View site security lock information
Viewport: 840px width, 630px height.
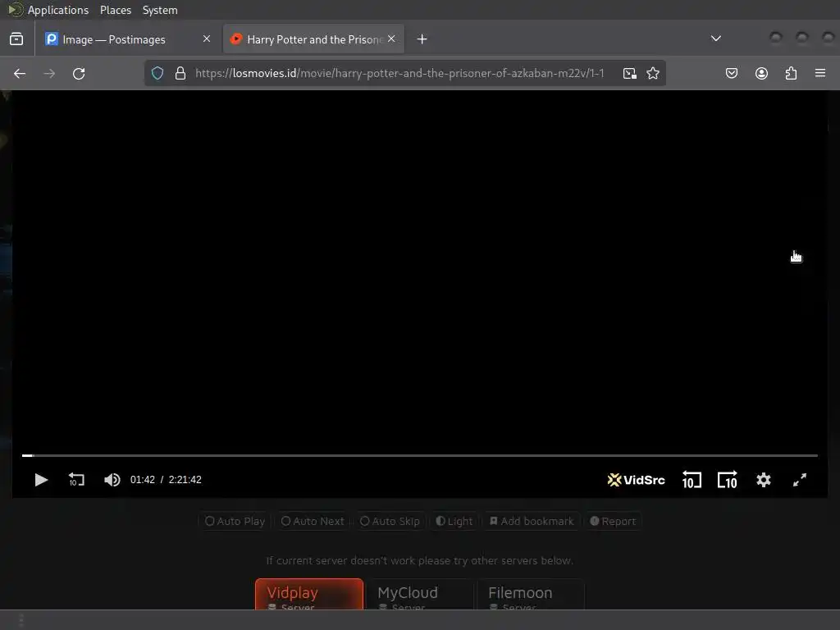180,73
